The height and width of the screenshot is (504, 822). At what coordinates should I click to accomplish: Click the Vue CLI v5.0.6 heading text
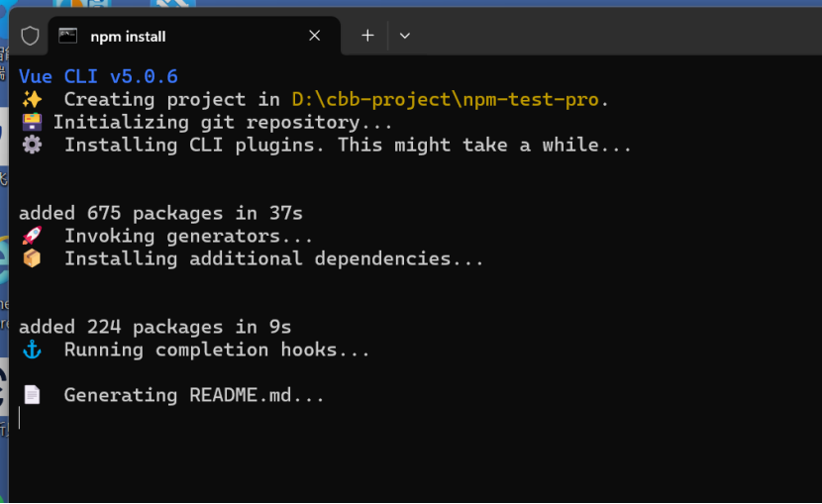98,77
